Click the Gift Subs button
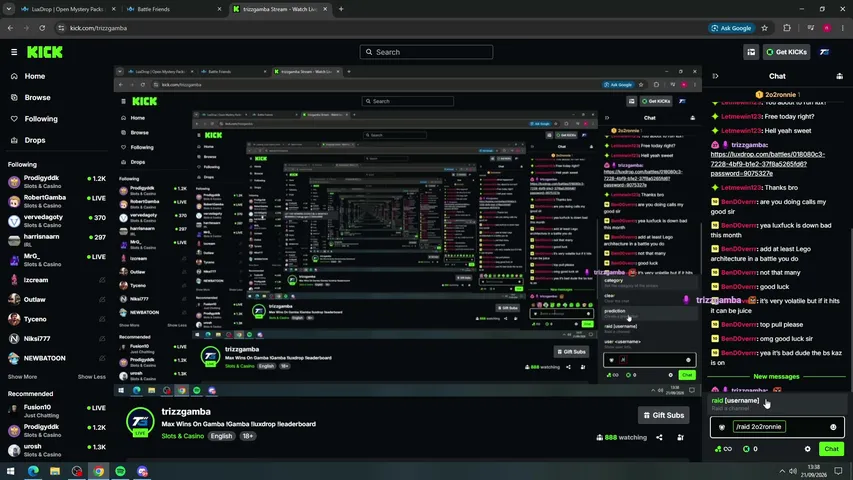 pos(664,415)
